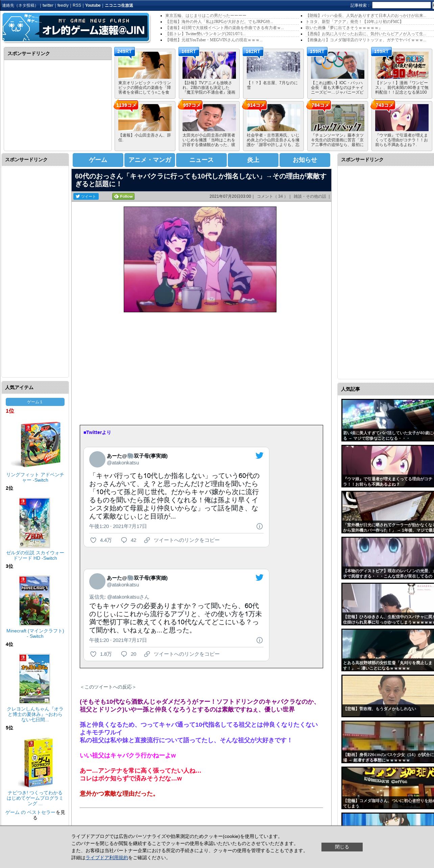Open 784コメ ルックバック article card
The width and height of the screenshot is (434, 868).
pos(337,126)
